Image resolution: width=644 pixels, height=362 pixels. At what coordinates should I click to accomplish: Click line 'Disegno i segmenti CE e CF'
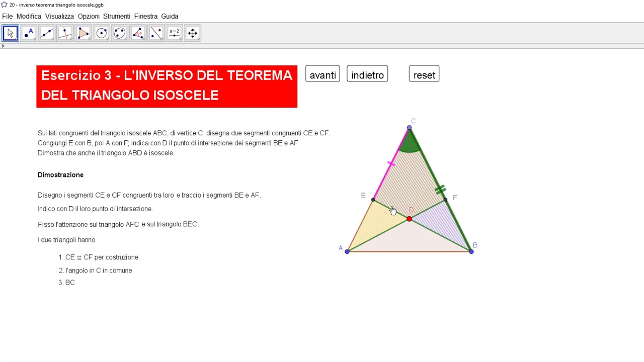click(149, 195)
